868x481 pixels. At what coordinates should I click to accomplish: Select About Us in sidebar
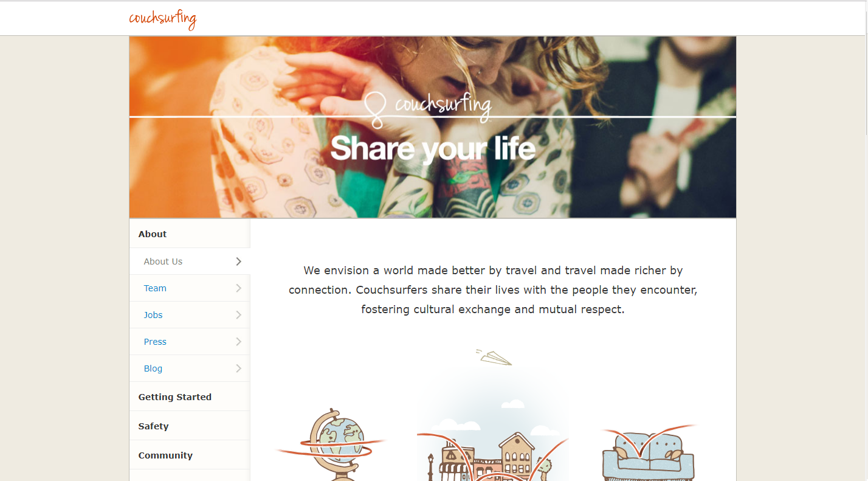[x=163, y=261]
